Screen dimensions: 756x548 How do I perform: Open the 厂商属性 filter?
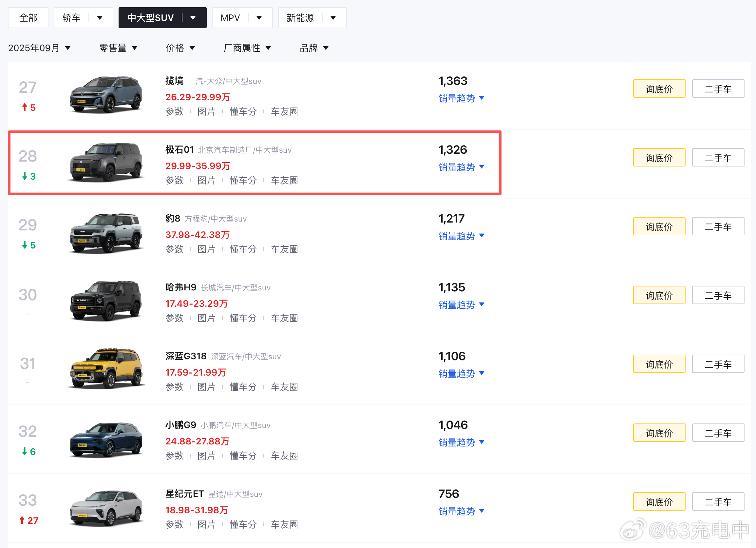coord(247,48)
